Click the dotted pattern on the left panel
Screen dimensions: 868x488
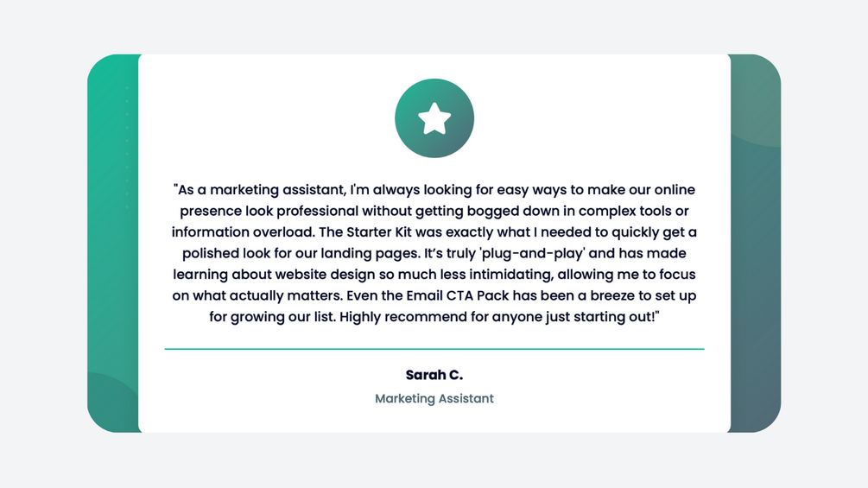coord(128,147)
